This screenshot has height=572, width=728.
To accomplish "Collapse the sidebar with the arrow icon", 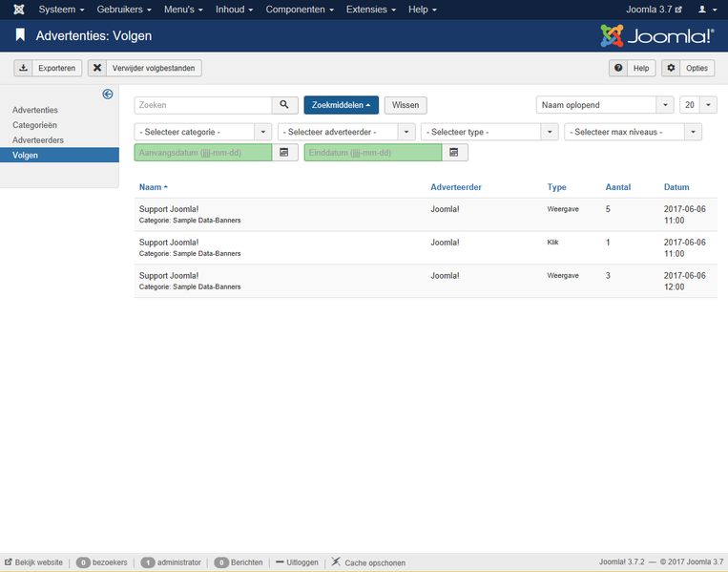I will tap(108, 95).
